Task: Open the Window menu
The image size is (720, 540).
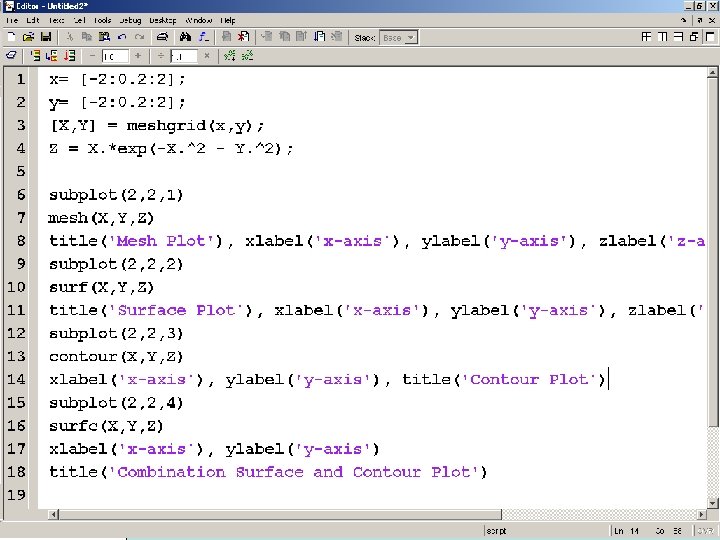Action: pos(198,20)
